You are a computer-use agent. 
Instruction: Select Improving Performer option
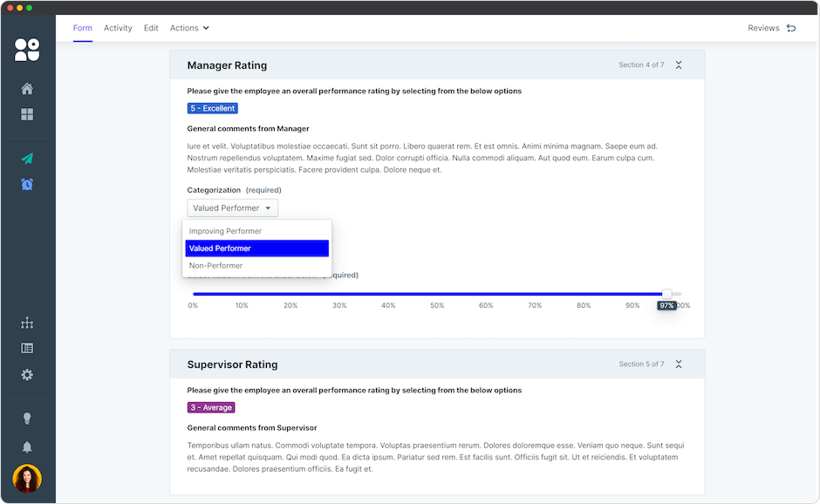pos(225,231)
